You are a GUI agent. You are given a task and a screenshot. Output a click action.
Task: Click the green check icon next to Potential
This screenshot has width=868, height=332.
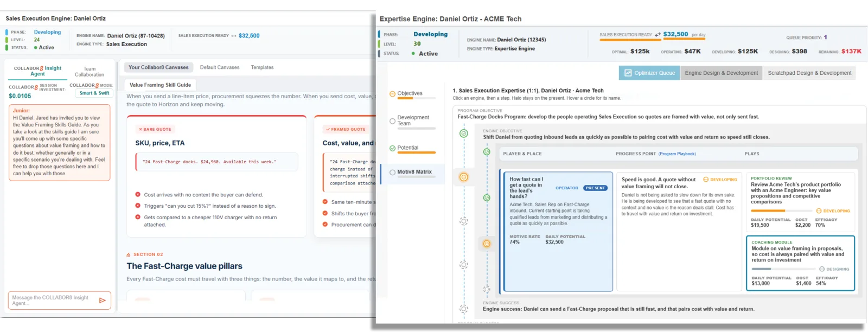(392, 148)
